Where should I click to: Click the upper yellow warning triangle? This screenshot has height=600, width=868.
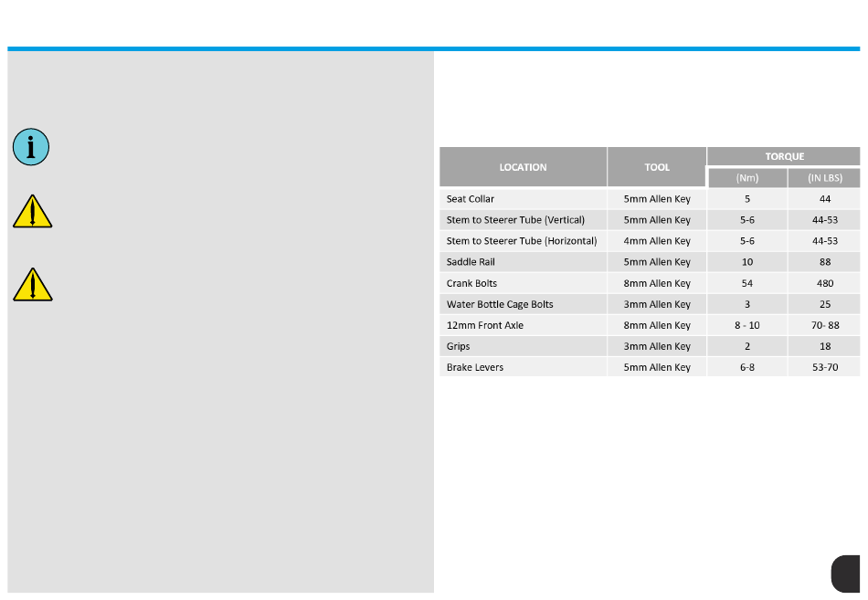pyautogui.click(x=33, y=212)
